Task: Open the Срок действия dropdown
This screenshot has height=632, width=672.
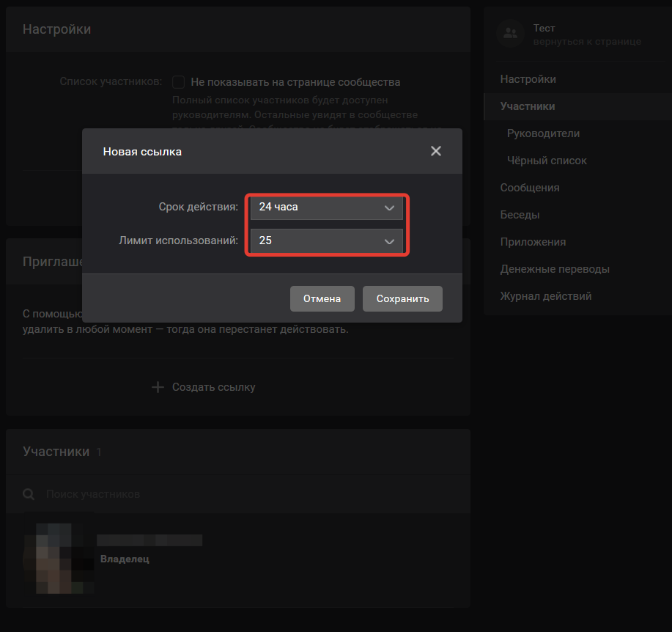Action: [x=326, y=207]
